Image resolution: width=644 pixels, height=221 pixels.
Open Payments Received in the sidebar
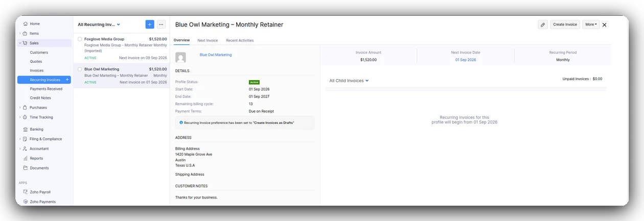tap(46, 89)
